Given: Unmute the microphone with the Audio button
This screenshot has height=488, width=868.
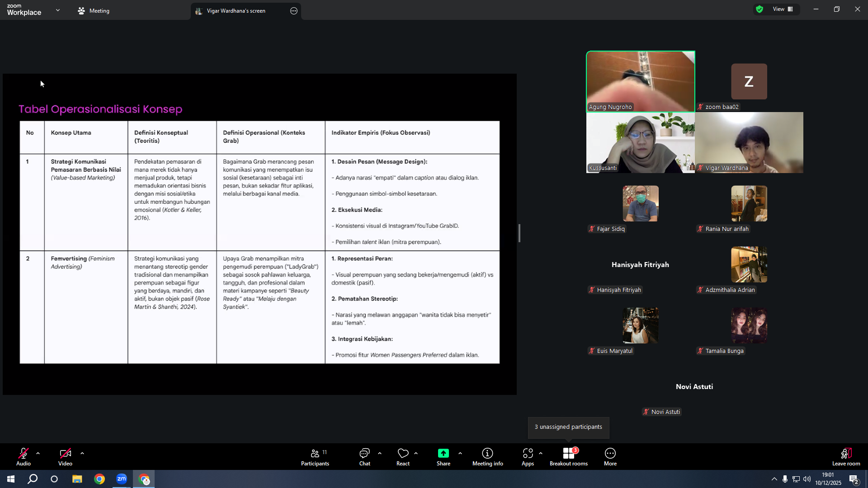Looking at the screenshot, I should tap(24, 457).
